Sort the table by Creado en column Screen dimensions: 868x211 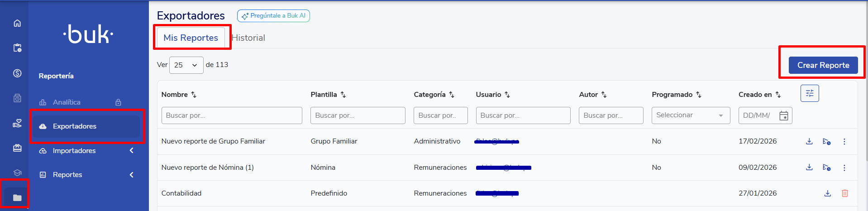[778, 95]
